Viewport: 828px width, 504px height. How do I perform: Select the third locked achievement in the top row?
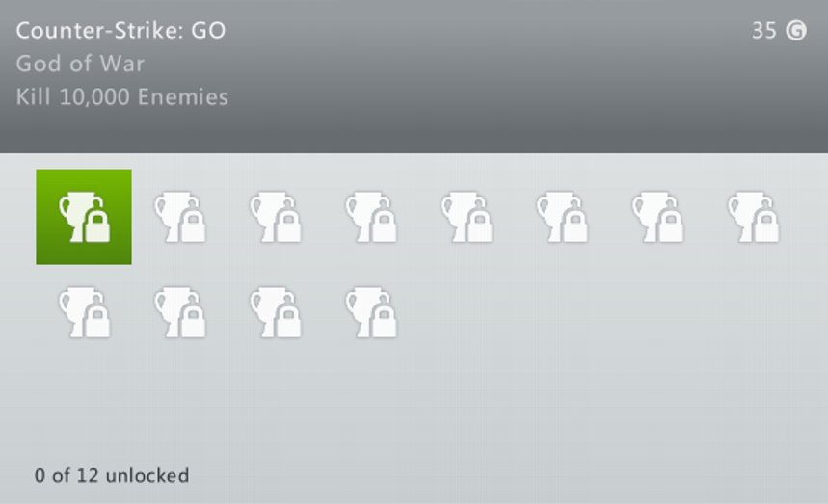275,217
